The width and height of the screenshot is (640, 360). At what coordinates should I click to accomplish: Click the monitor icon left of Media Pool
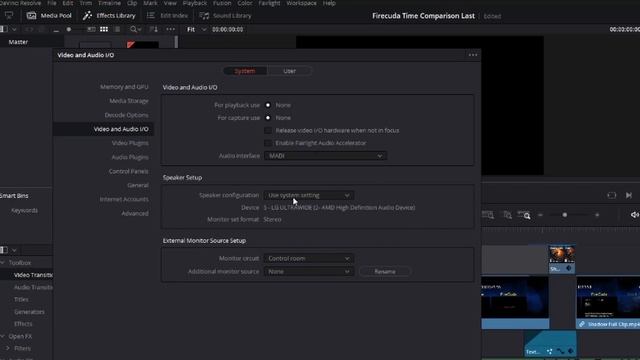coord(9,16)
